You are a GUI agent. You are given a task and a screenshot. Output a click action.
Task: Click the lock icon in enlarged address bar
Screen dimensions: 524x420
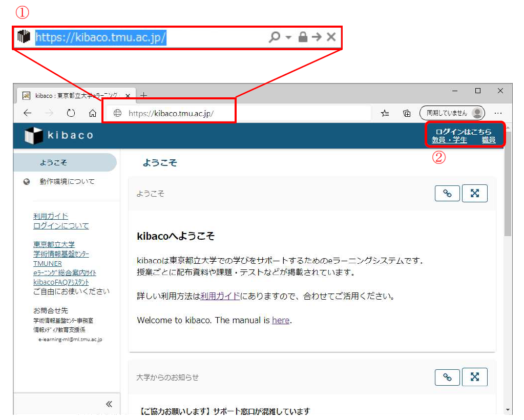pos(303,37)
